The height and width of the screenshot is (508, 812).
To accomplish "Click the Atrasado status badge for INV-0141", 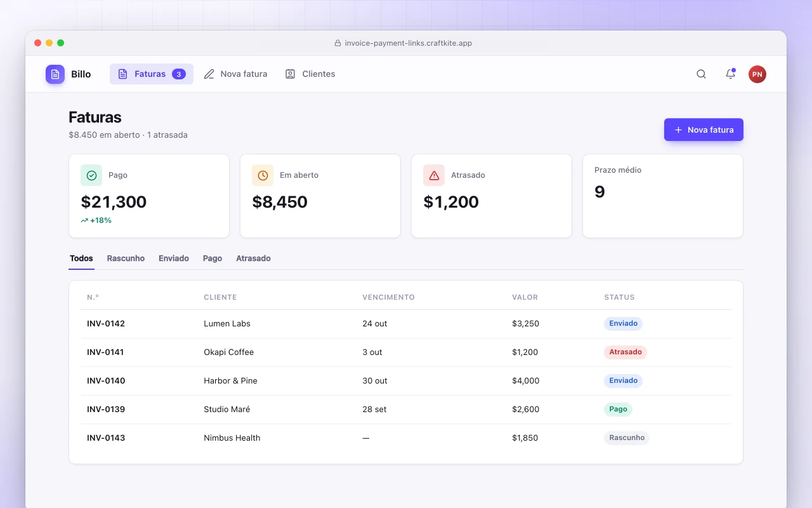I will tap(625, 352).
